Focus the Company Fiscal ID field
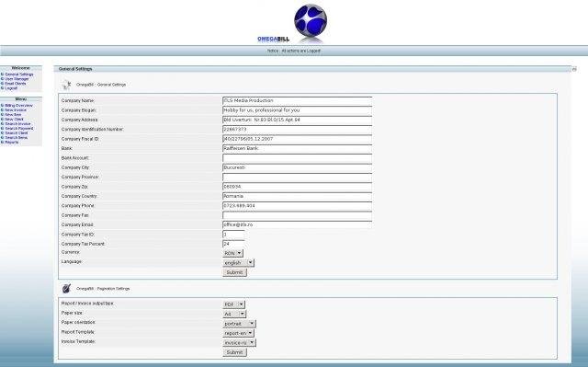The width and height of the screenshot is (588, 367). click(297, 139)
